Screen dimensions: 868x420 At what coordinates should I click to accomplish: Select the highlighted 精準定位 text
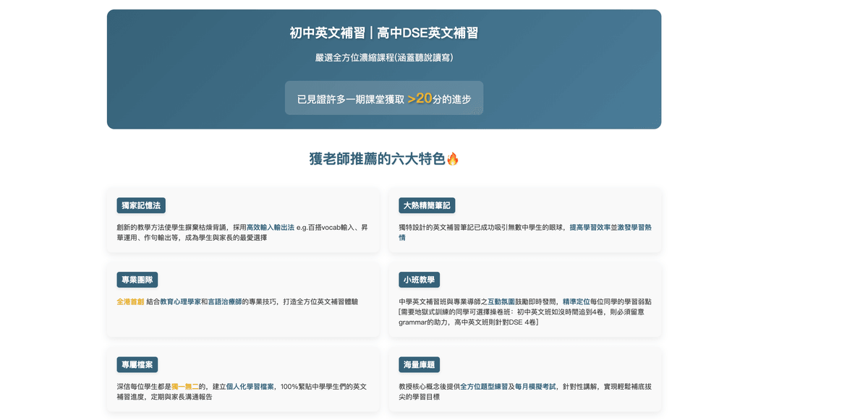point(576,301)
